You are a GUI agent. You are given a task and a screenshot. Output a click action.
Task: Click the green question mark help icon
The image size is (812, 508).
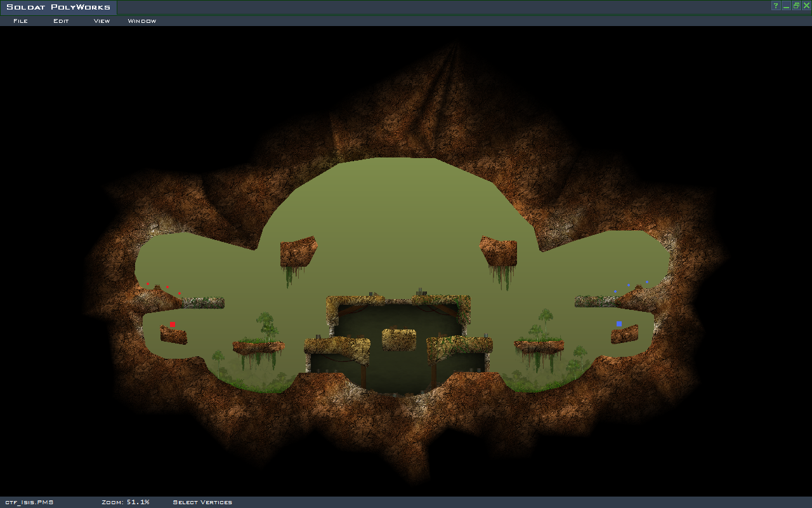(775, 6)
